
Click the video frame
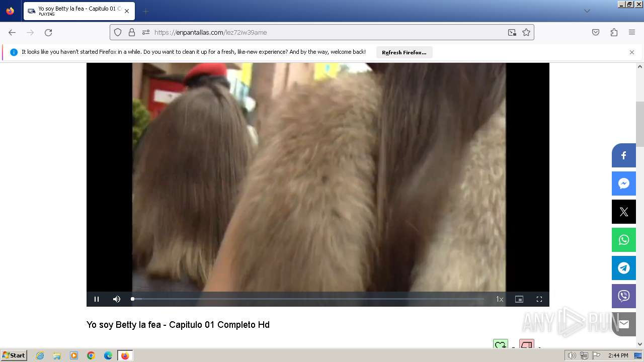[x=318, y=177]
